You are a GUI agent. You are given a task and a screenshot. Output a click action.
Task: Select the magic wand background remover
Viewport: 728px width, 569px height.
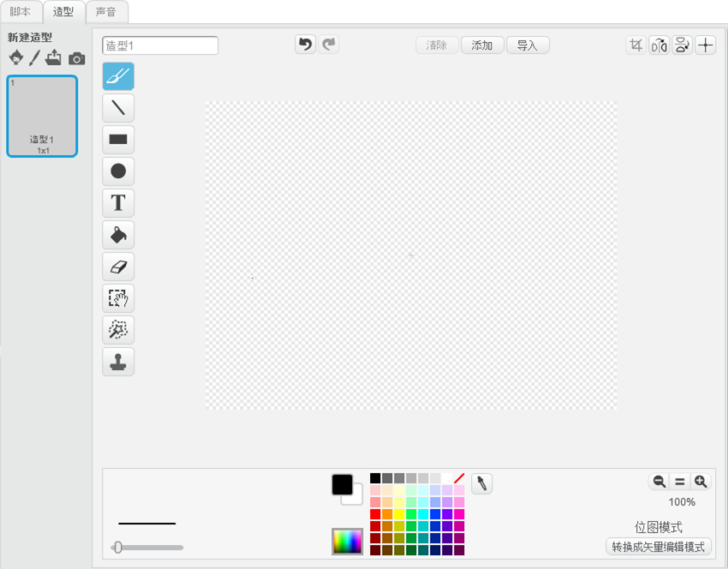118,330
